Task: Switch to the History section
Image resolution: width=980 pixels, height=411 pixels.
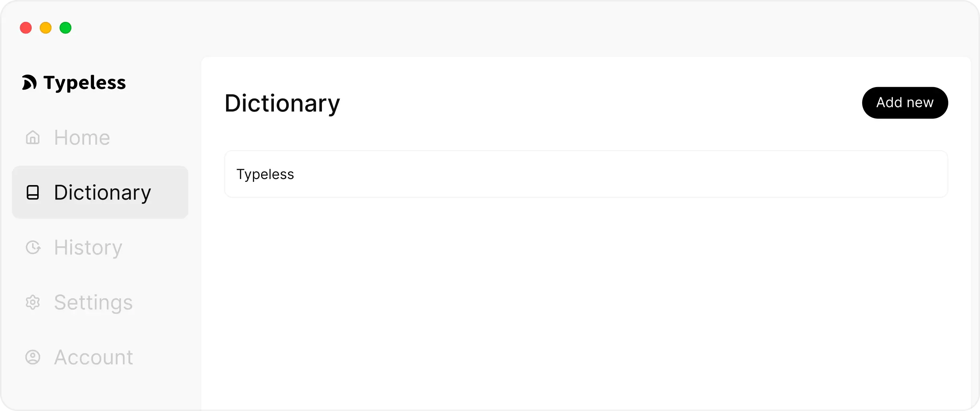Action: 87,247
